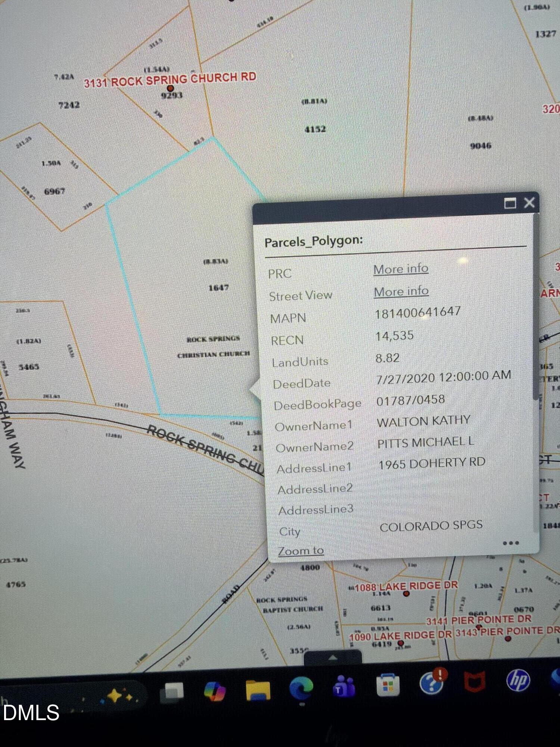
Task: Open Microsoft Teams from taskbar
Action: coord(344,687)
